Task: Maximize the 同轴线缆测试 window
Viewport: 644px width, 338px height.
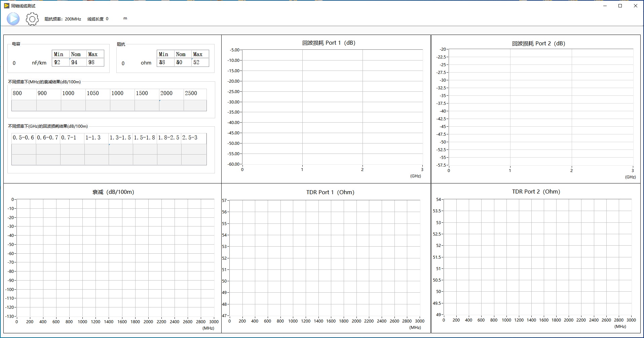Action: point(620,6)
